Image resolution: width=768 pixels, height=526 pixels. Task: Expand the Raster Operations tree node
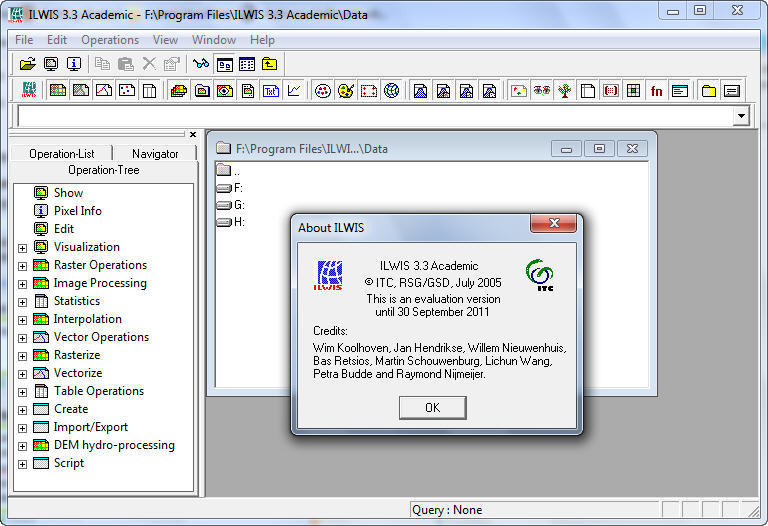[23, 266]
